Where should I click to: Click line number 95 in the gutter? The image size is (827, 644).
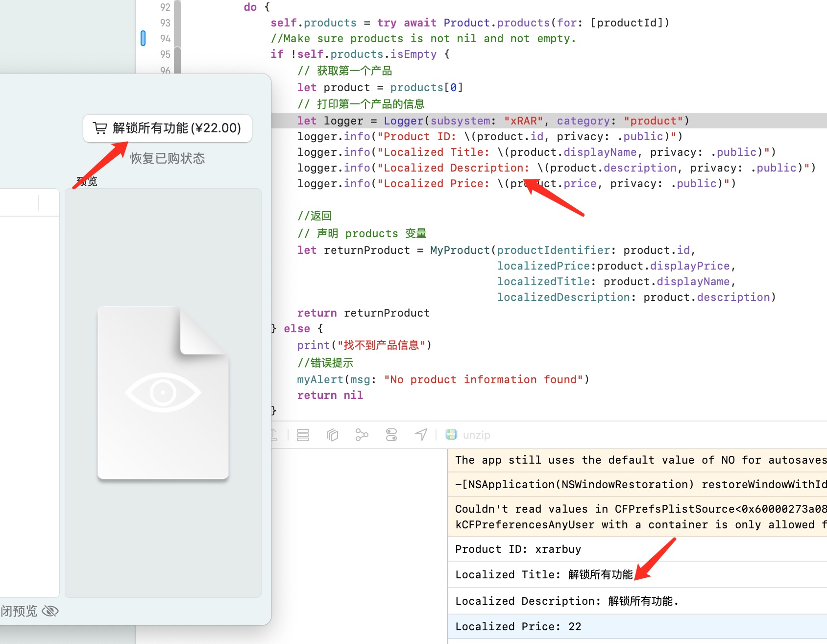click(x=165, y=54)
